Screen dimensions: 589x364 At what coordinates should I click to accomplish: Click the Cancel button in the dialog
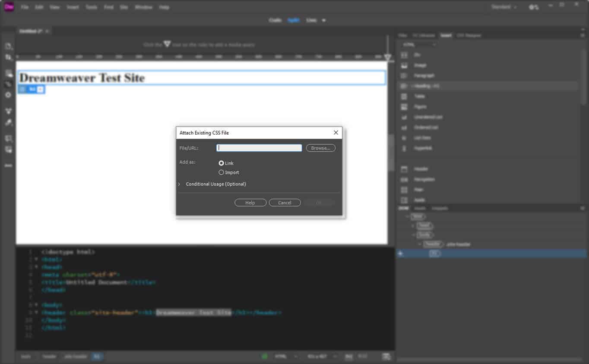click(x=285, y=203)
